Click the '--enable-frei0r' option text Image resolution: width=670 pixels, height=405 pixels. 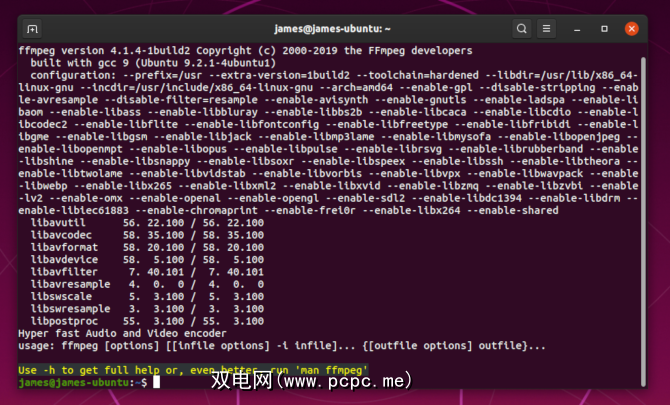click(x=310, y=211)
